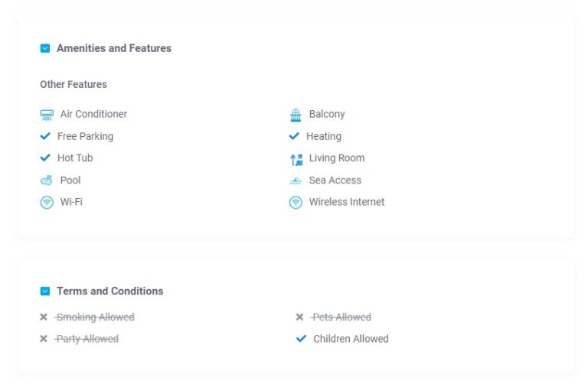Click the Living Room furniture icon
Image resolution: width=588 pixels, height=387 pixels.
pos(296,160)
